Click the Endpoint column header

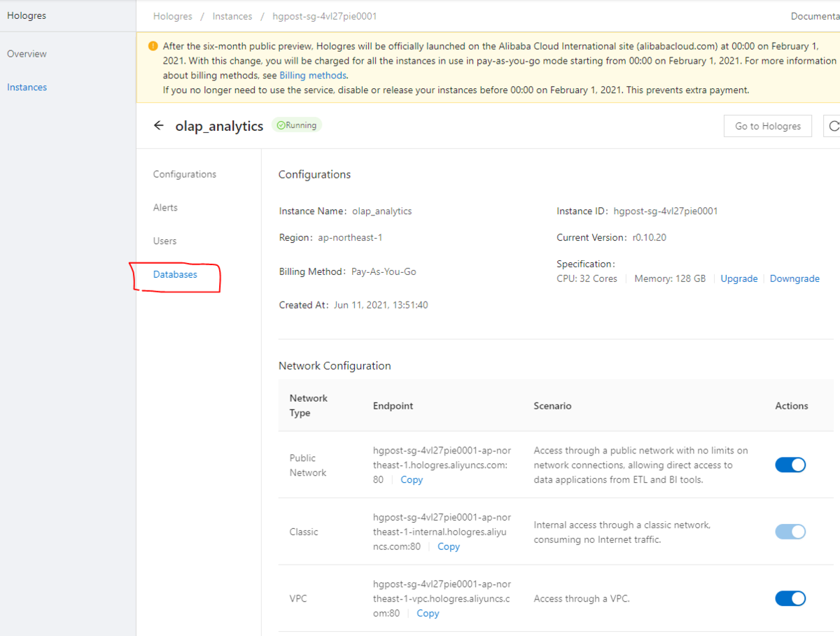pos(393,406)
